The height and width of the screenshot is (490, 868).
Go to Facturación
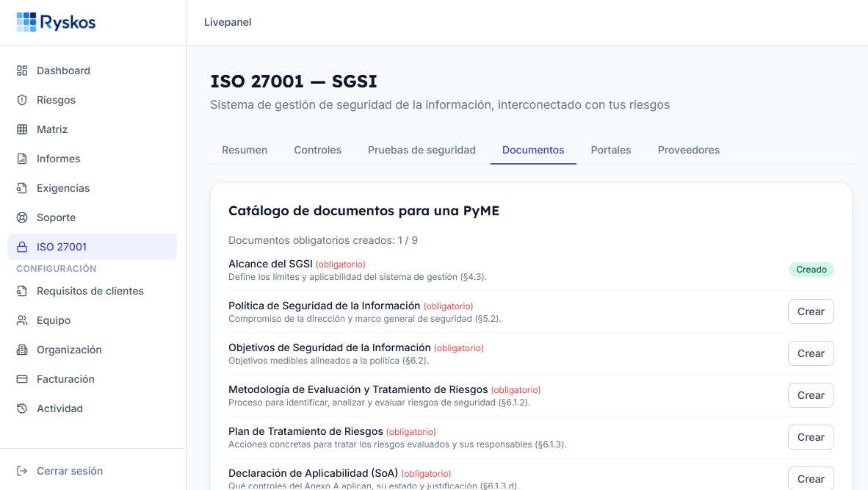point(92,379)
